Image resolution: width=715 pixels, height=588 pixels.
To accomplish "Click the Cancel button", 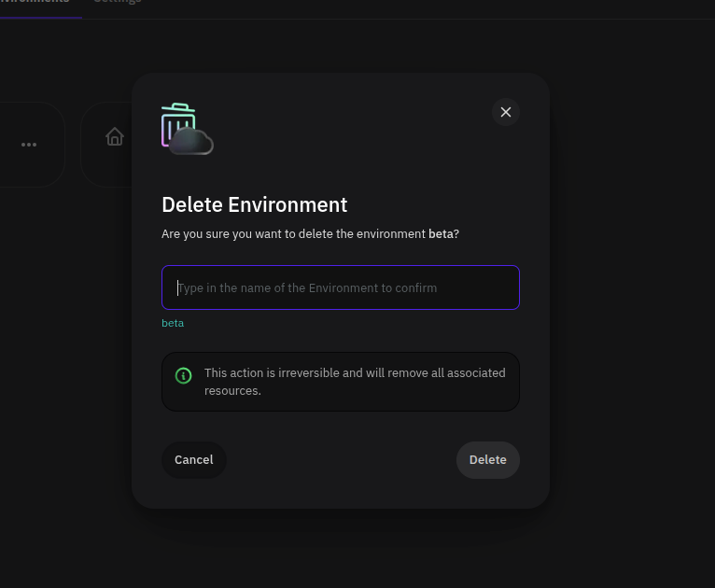I will pyautogui.click(x=194, y=460).
